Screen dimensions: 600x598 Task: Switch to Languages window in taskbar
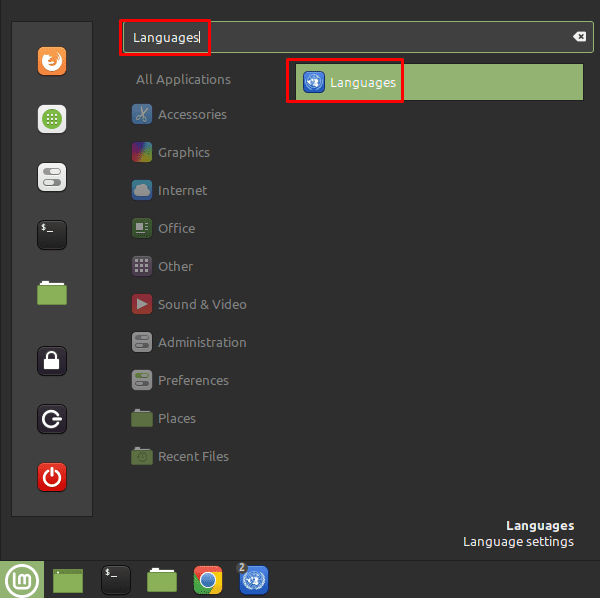tap(254, 580)
